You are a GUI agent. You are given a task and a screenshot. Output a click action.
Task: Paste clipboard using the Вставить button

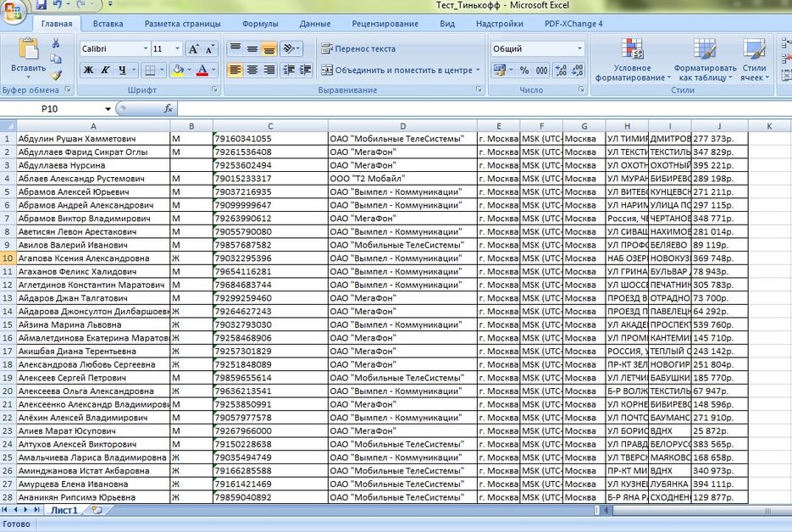point(28,57)
